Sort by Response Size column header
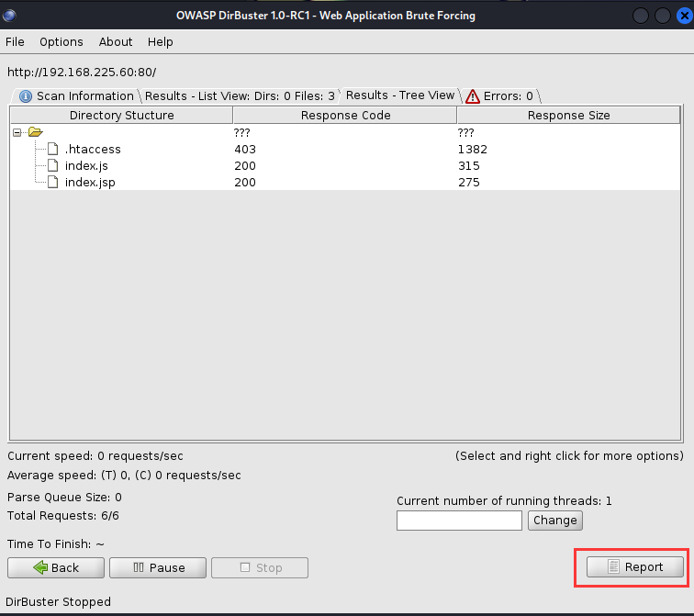Screen dimensions: 694x616 [569, 115]
